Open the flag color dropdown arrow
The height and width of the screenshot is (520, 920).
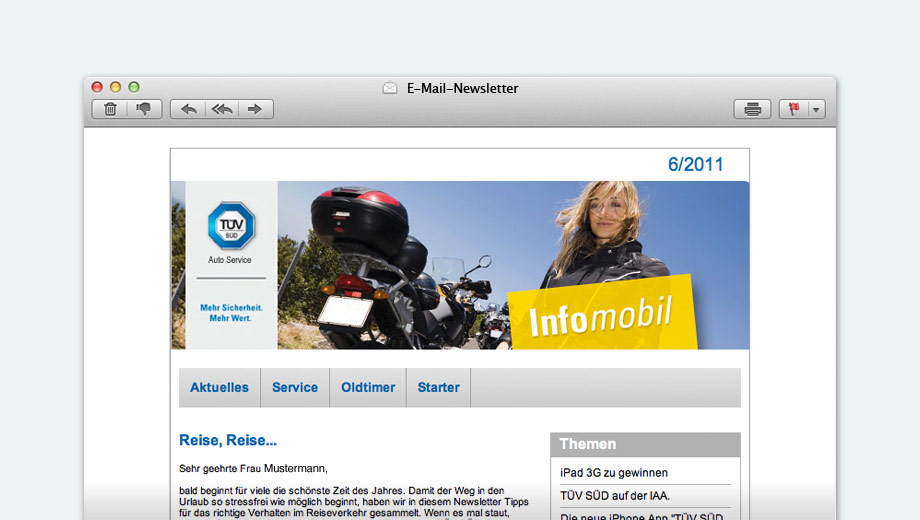click(x=816, y=110)
